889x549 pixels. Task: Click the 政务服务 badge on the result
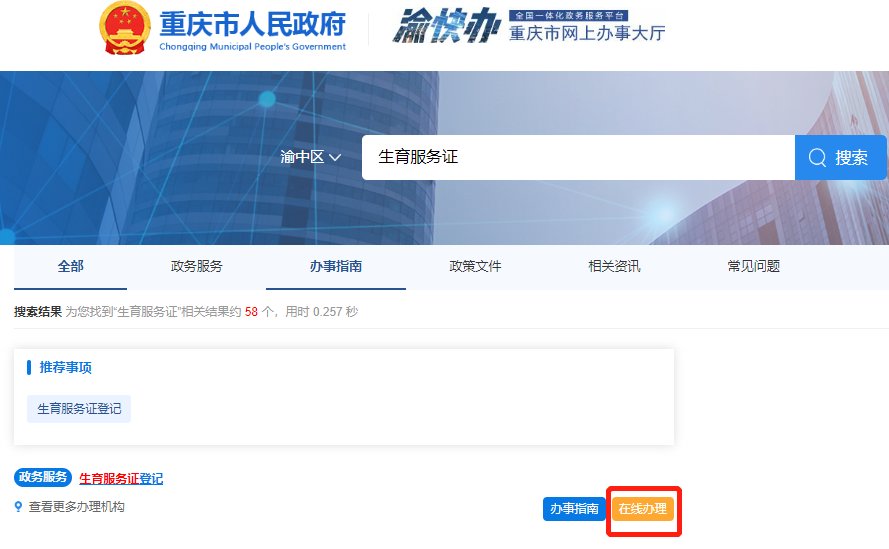tap(43, 477)
